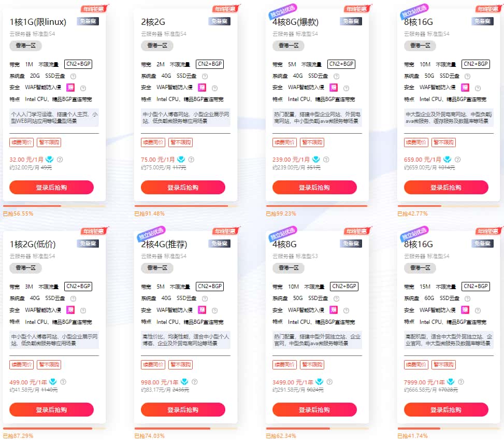
Task: Click the 免备案 badge on the 标准型S3 card
Action: 351,244
